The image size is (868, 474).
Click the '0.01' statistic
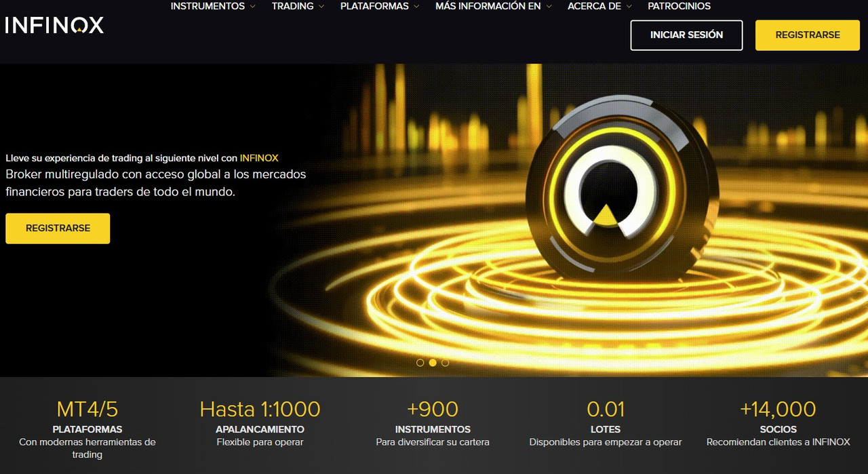pos(606,409)
